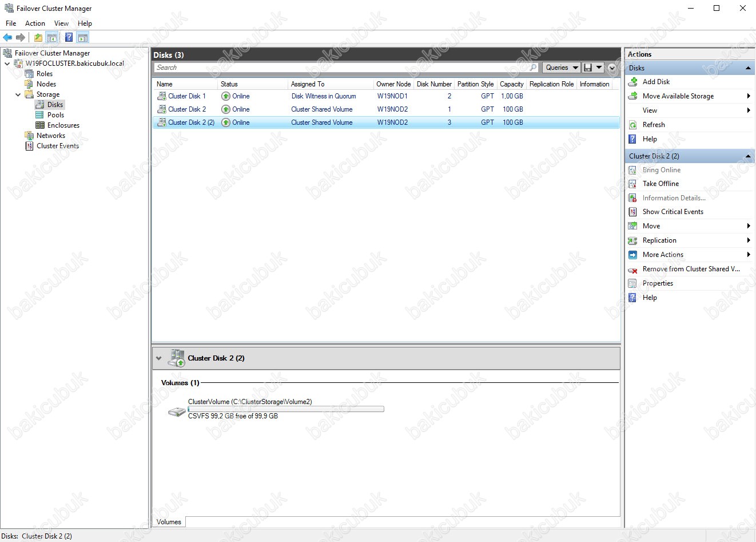This screenshot has height=542, width=756.
Task: Open the File menu
Action: (x=11, y=23)
